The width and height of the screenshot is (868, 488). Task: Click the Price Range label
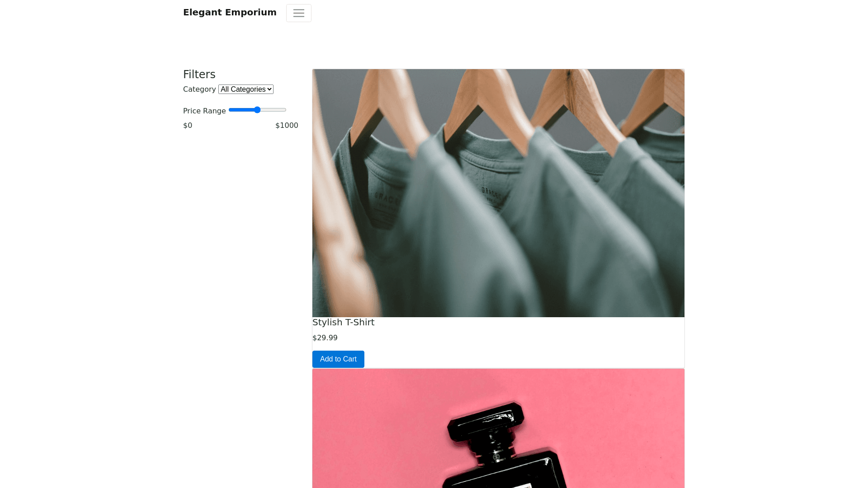pyautogui.click(x=204, y=111)
